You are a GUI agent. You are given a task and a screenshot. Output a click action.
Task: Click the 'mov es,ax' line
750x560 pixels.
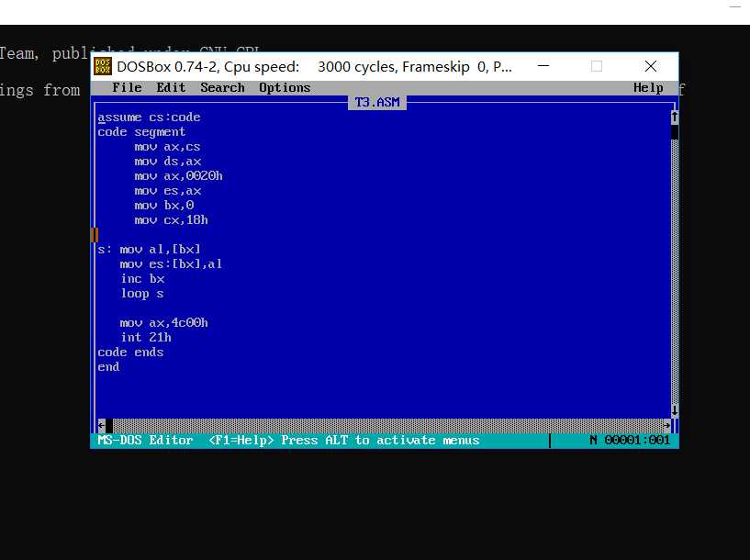[167, 191]
